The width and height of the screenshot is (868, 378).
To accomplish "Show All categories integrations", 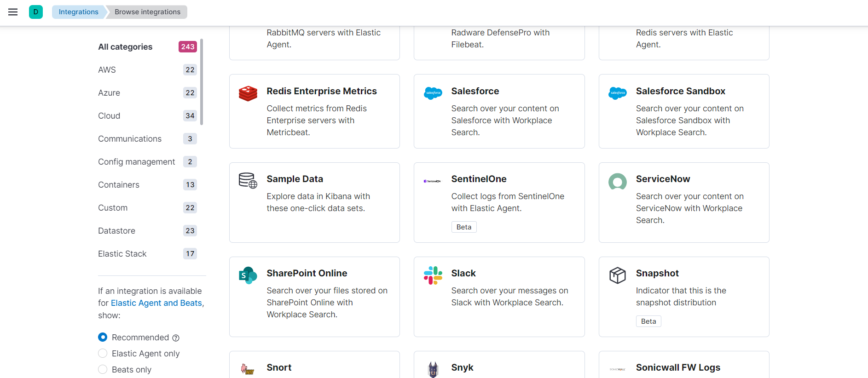I will coord(125,47).
